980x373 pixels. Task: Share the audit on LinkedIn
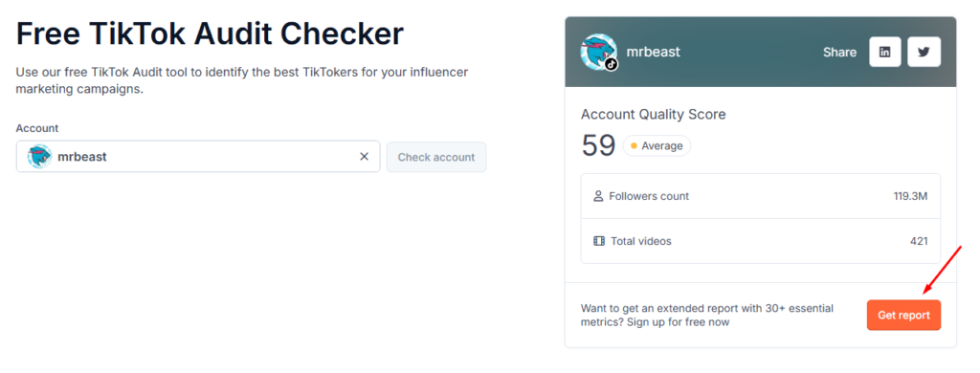click(885, 52)
